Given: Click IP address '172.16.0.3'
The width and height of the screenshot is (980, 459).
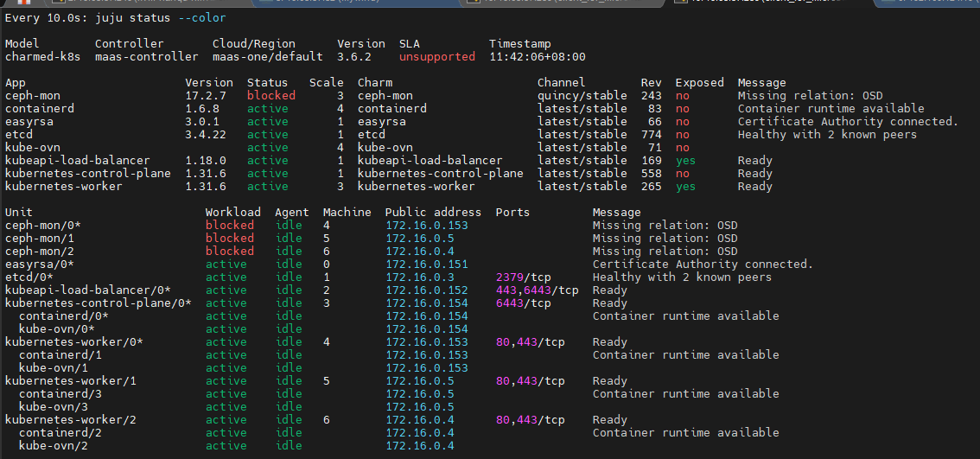Looking at the screenshot, I should pyautogui.click(x=419, y=277).
